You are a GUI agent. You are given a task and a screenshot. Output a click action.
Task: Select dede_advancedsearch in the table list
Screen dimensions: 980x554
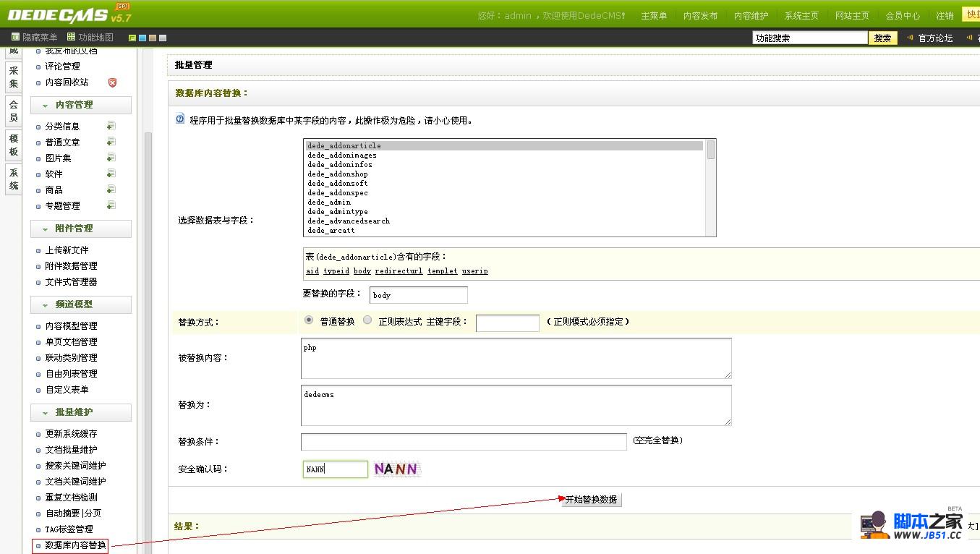504,221
